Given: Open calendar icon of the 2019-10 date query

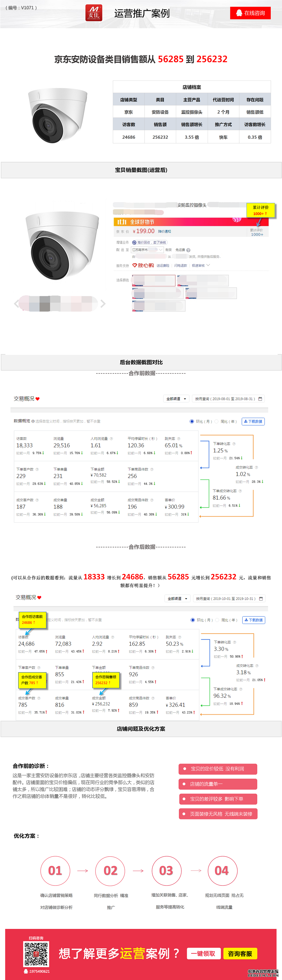Looking at the screenshot, I should (x=261, y=598).
